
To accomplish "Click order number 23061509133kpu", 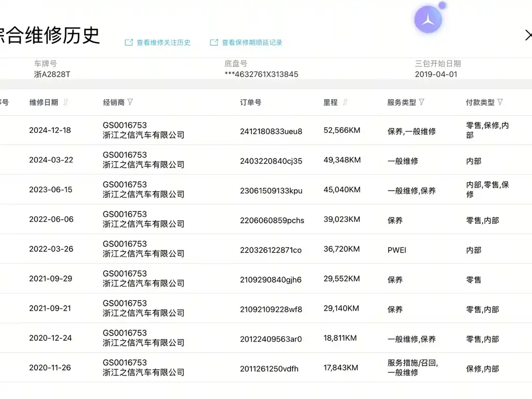I will [x=271, y=191].
